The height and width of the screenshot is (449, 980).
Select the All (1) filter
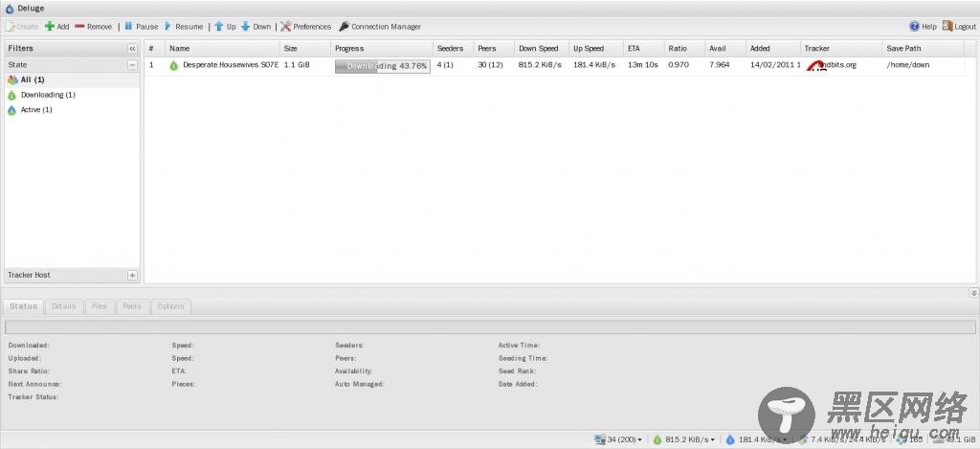[x=72, y=80]
